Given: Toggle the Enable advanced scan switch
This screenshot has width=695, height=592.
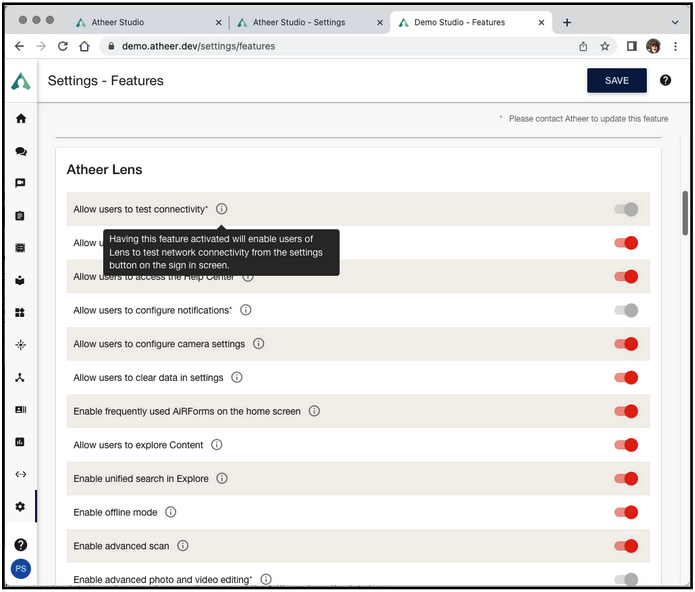Looking at the screenshot, I should (626, 546).
